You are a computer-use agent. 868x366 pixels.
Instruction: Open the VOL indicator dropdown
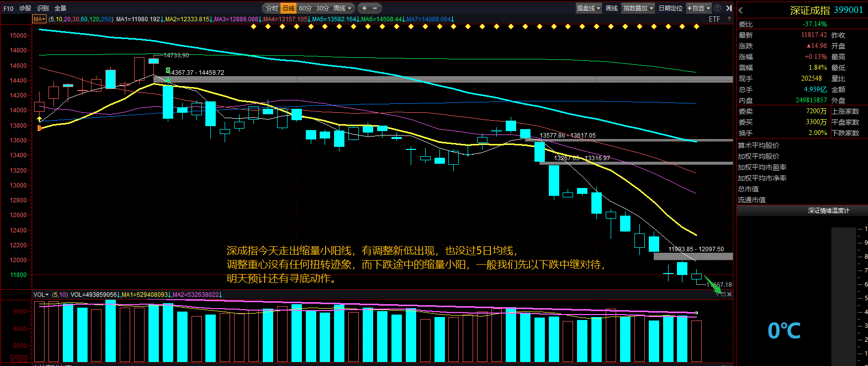tap(41, 294)
